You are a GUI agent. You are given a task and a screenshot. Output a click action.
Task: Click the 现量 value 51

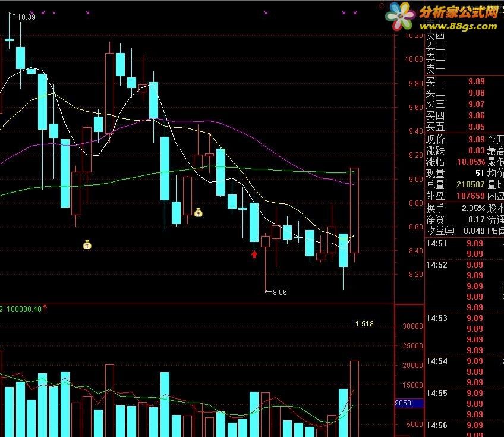pyautogui.click(x=480, y=174)
